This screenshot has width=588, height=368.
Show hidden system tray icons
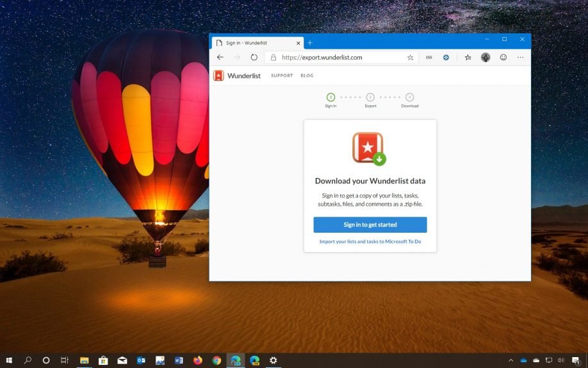pos(510,360)
